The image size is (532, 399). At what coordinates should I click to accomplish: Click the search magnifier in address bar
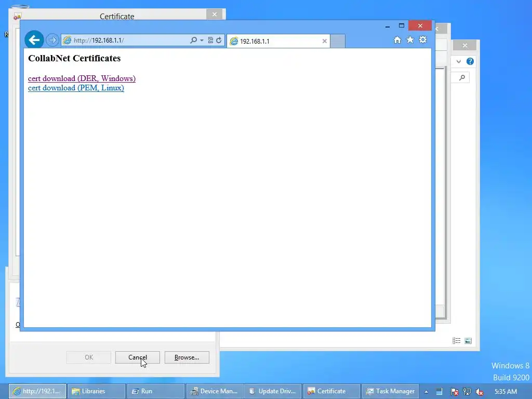(x=193, y=40)
